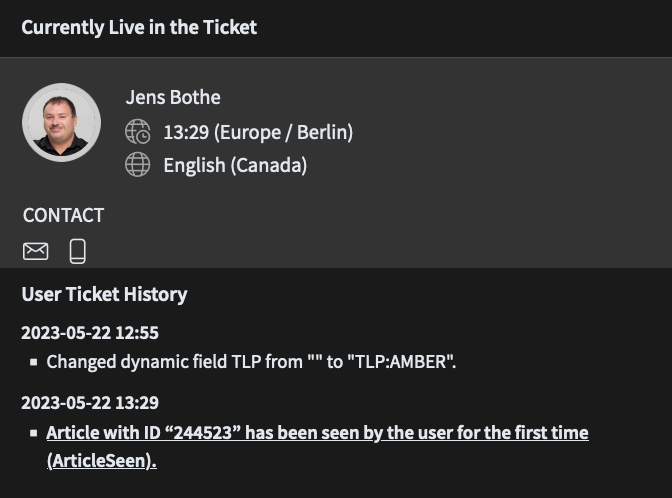Click the (ArticleSeen). link text
The width and height of the screenshot is (672, 498).
[x=101, y=461]
